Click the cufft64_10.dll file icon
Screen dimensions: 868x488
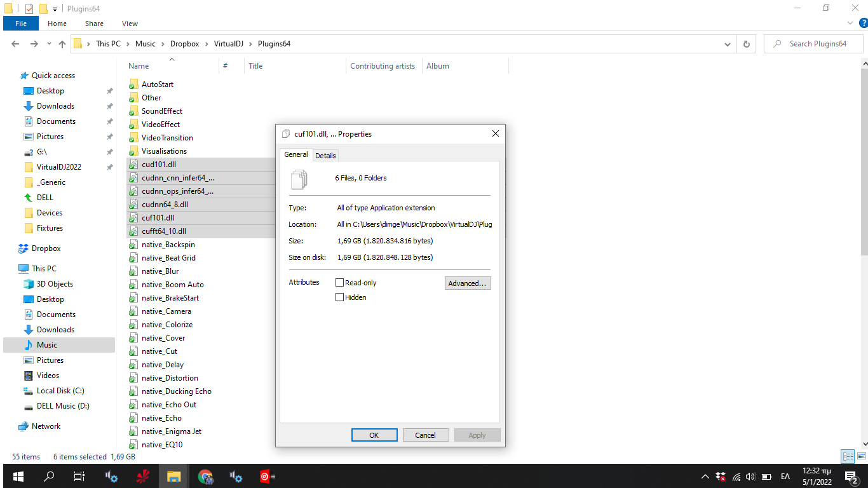point(133,231)
